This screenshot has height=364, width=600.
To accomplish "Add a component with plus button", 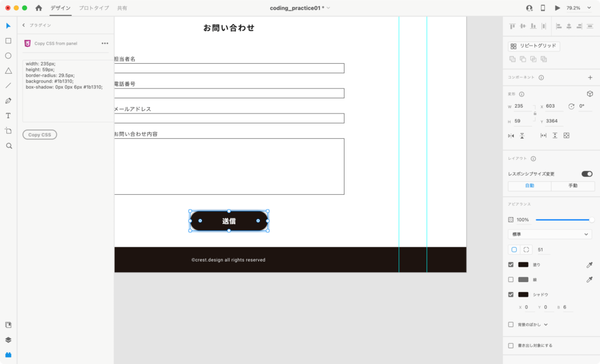I will 590,78.
